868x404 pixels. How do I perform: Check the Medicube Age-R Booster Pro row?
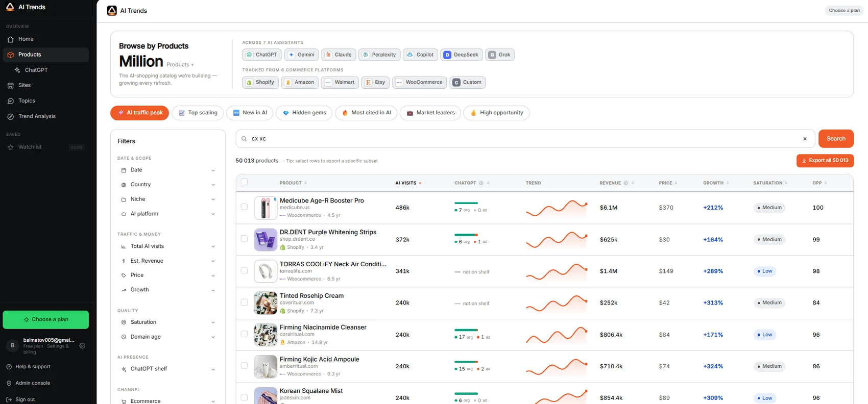(x=244, y=207)
